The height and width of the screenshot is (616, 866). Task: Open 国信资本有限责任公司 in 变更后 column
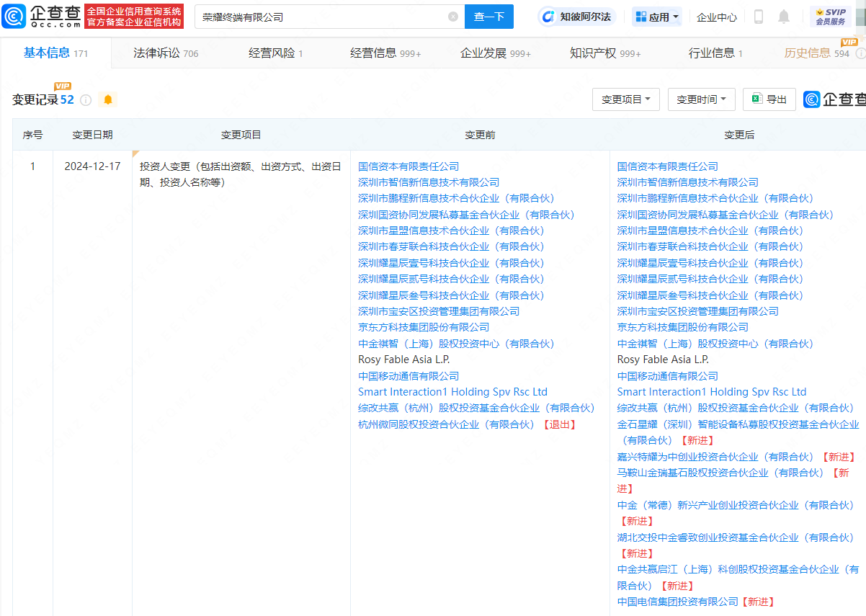coord(668,166)
